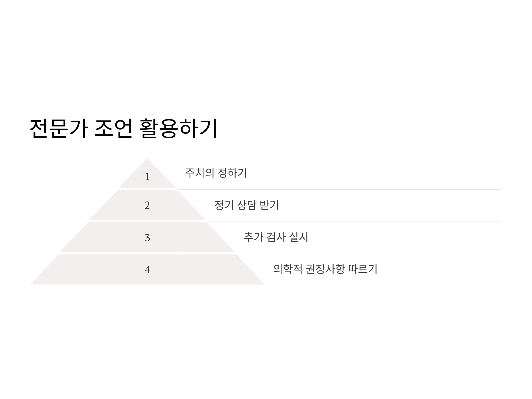532x399 pixels.
Task: Click the word 검사 in the third label
Action: coord(276,237)
